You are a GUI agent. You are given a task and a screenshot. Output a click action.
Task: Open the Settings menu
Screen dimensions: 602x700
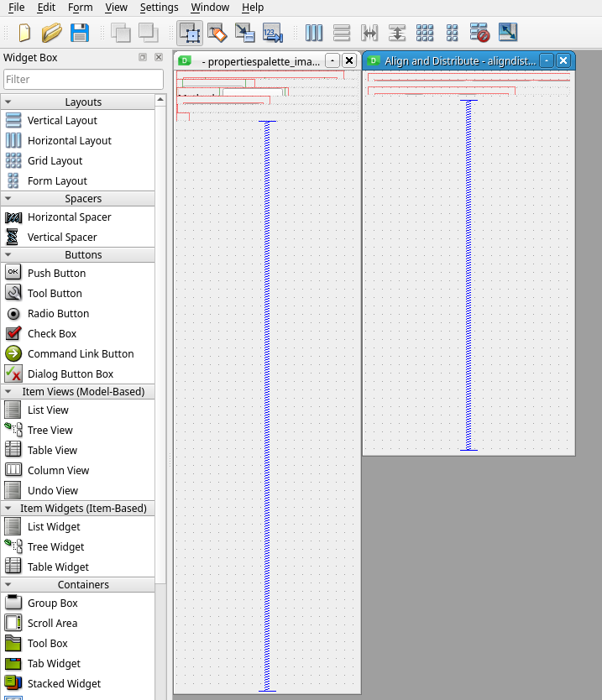159,8
